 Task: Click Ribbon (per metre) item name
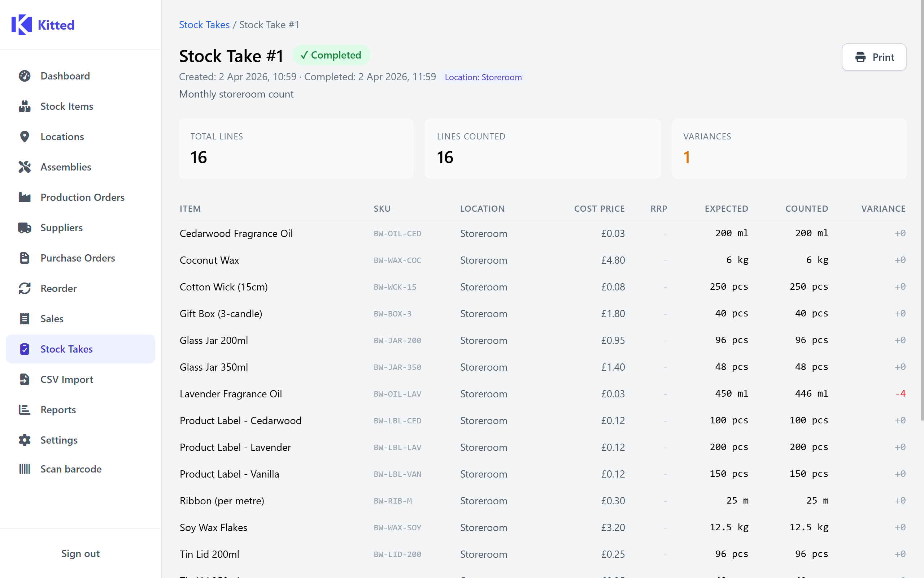[x=222, y=501]
